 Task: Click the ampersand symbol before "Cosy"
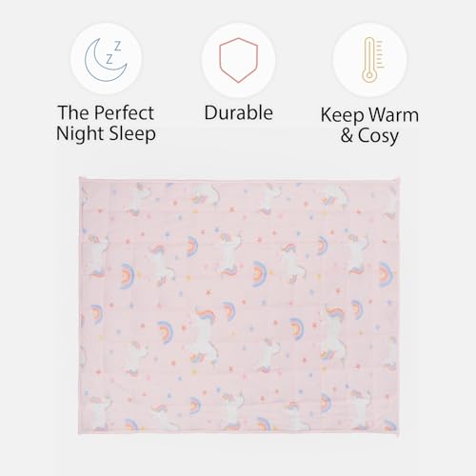coord(347,136)
